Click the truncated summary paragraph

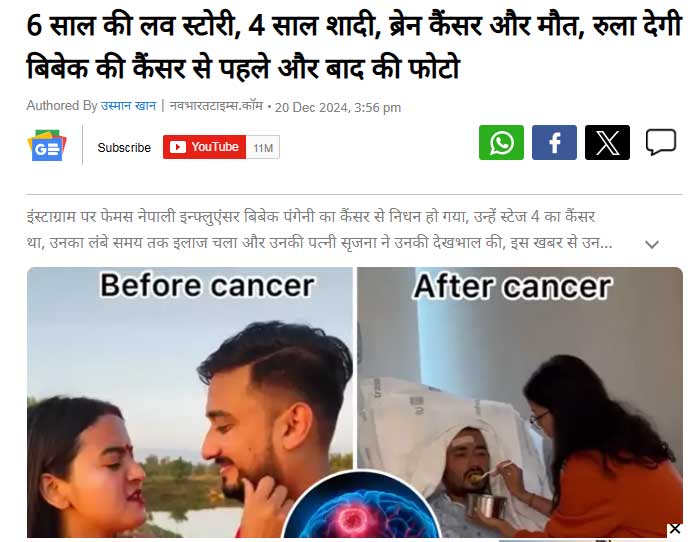pos(320,229)
